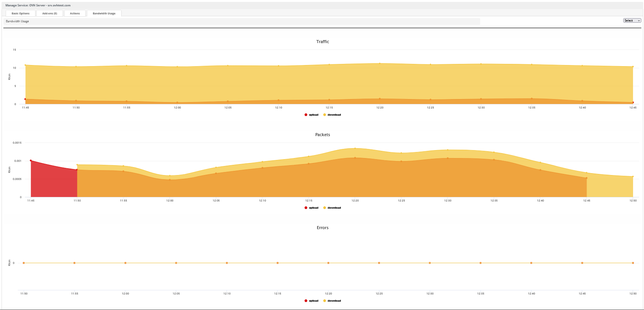This screenshot has width=644, height=310.
Task: Click the 12:00 data point in Errors chart
Action: pos(125,263)
